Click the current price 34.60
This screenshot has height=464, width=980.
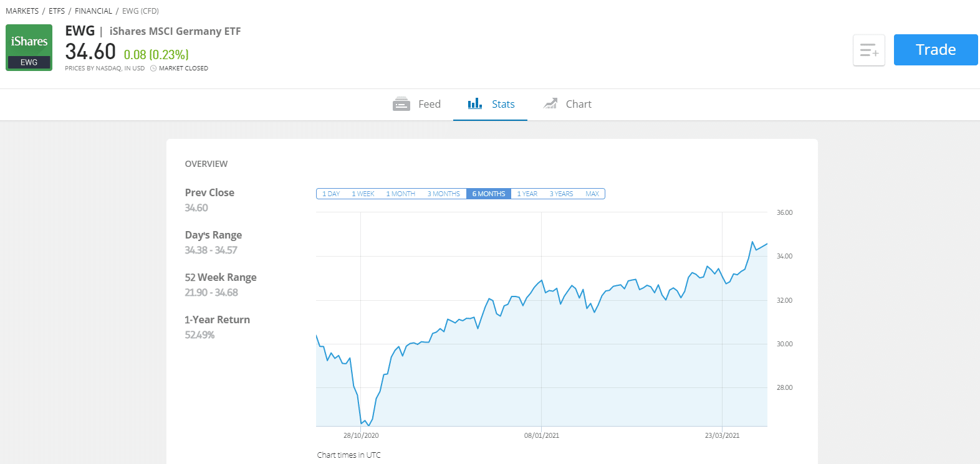[90, 52]
